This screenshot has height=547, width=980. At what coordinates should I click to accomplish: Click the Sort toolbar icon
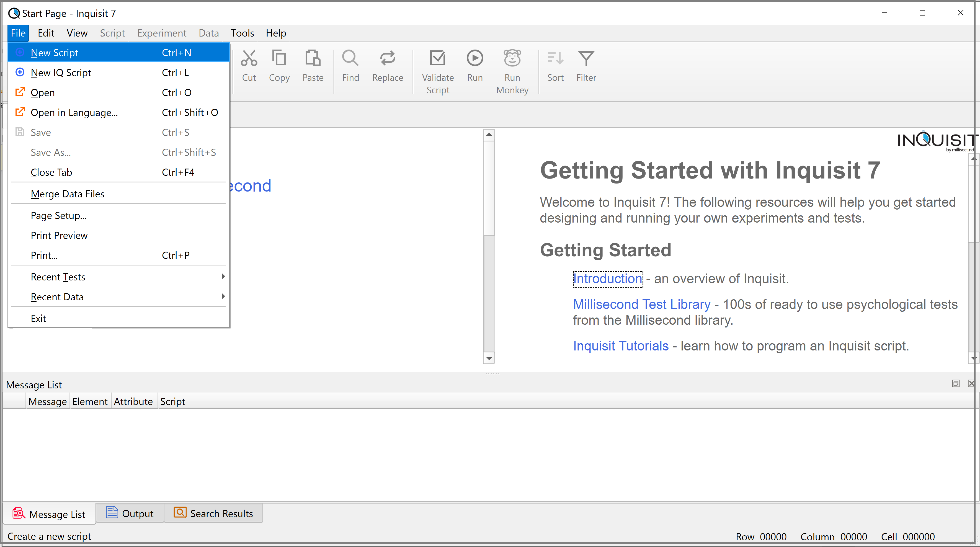[x=555, y=58]
